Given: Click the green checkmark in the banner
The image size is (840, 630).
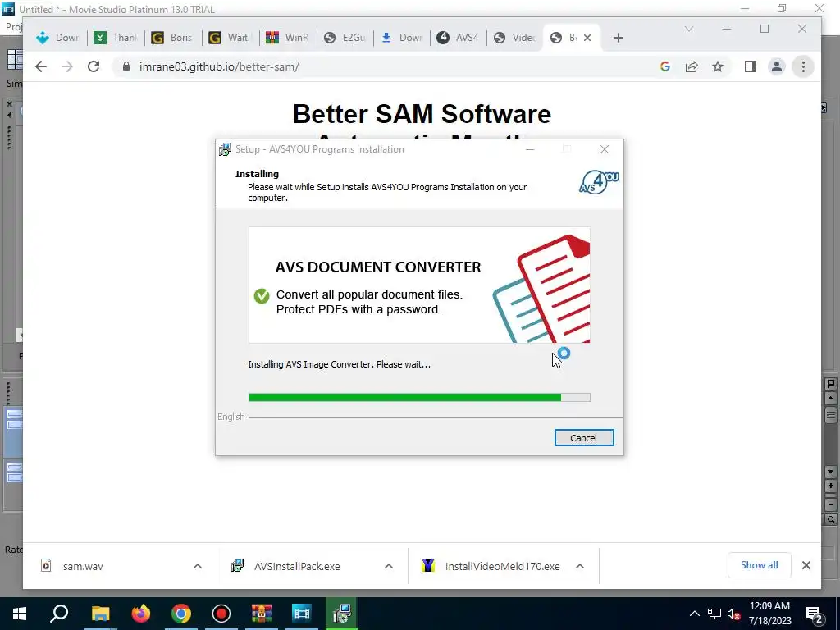Looking at the screenshot, I should tap(262, 295).
